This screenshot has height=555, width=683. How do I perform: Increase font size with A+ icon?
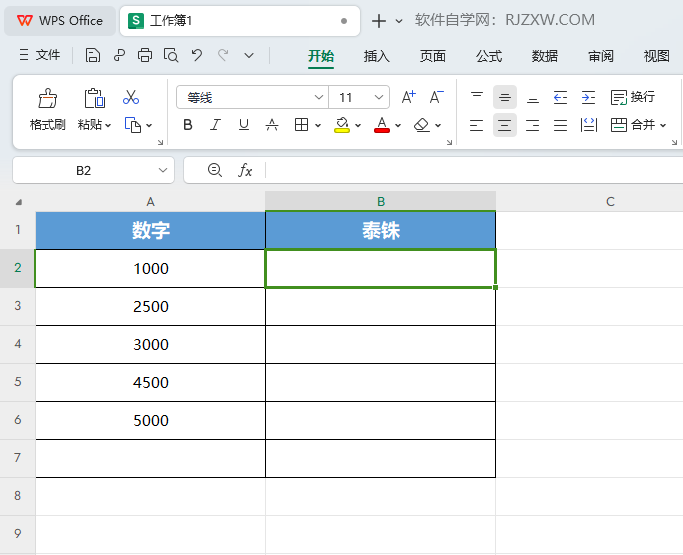(x=408, y=97)
